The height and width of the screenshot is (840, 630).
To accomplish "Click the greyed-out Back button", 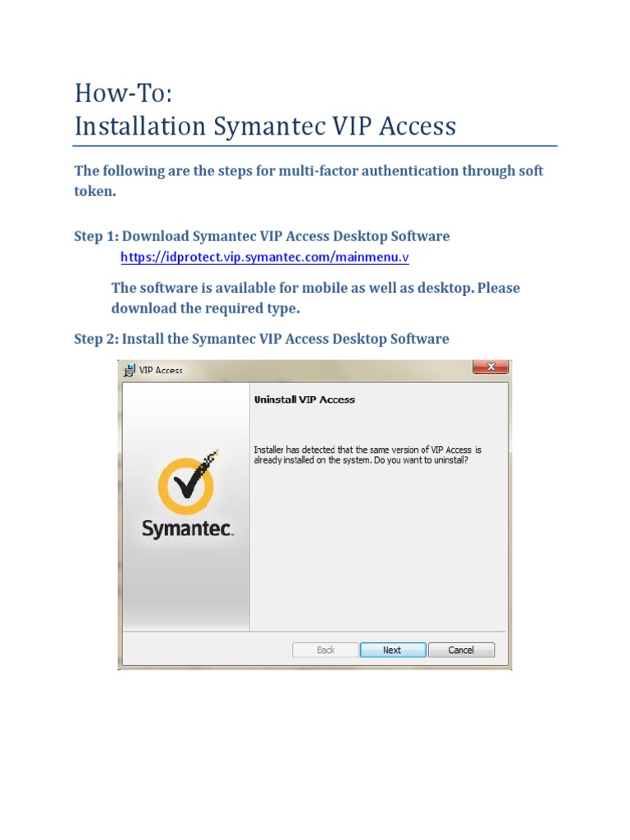I will click(x=325, y=650).
